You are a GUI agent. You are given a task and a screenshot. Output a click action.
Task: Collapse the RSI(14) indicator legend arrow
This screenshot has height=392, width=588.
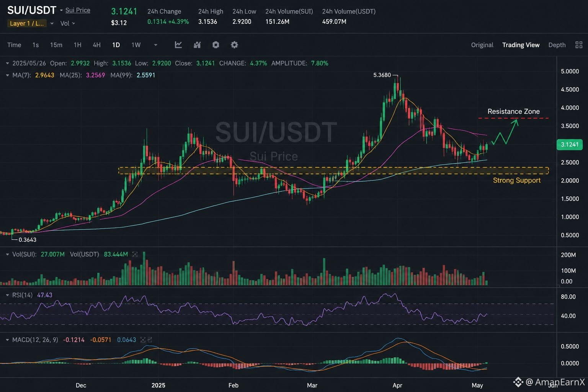point(8,295)
